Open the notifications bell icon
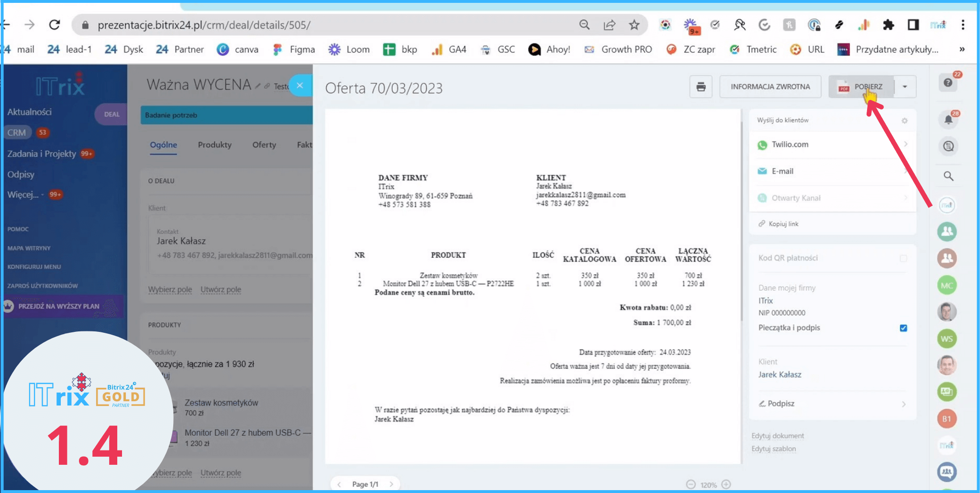This screenshot has width=980, height=493. pos(948,120)
